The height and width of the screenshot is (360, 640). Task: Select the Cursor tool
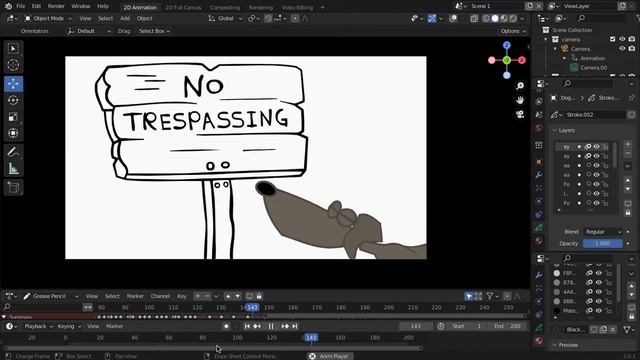click(x=13, y=65)
